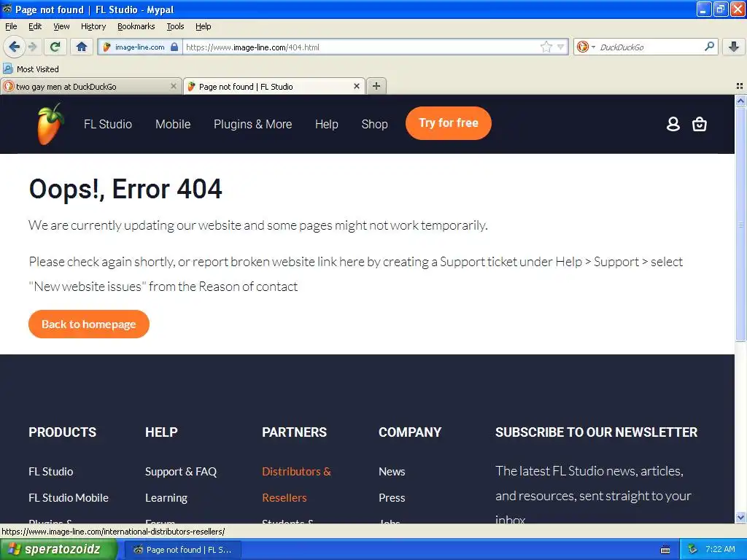Bookmark this page with the star icon
Image resolution: width=747 pixels, height=560 pixels.
pos(546,47)
